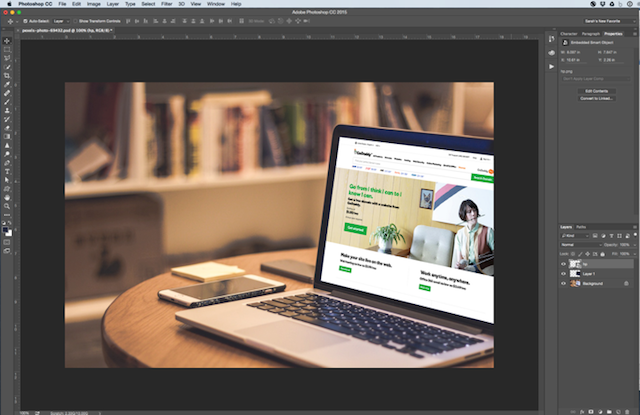
Task: Open the workspace switcher dropdown
Action: [x=609, y=21]
